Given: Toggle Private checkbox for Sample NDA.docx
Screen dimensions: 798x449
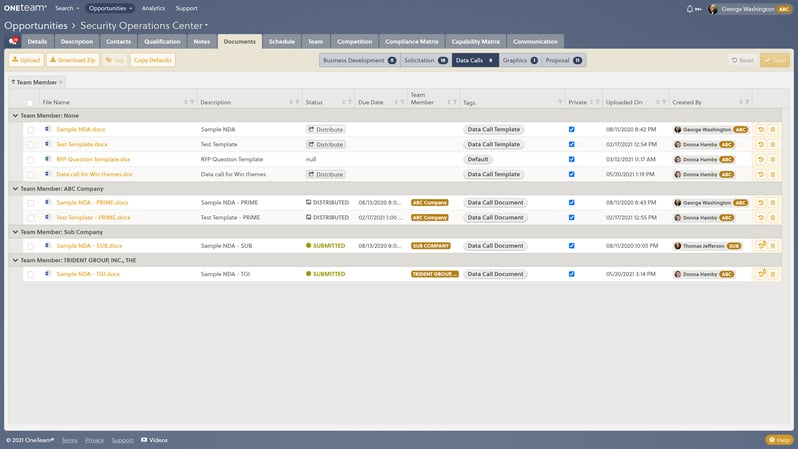Looking at the screenshot, I should 572,129.
